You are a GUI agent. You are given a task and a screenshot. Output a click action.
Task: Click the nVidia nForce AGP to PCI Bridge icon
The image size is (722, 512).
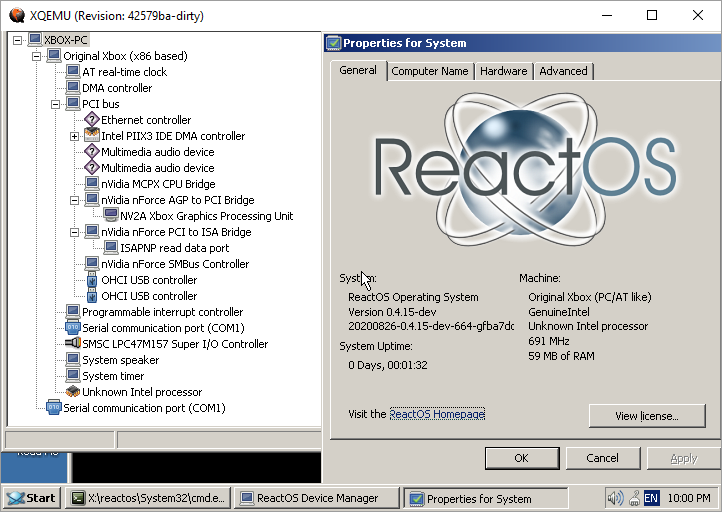click(x=92, y=199)
